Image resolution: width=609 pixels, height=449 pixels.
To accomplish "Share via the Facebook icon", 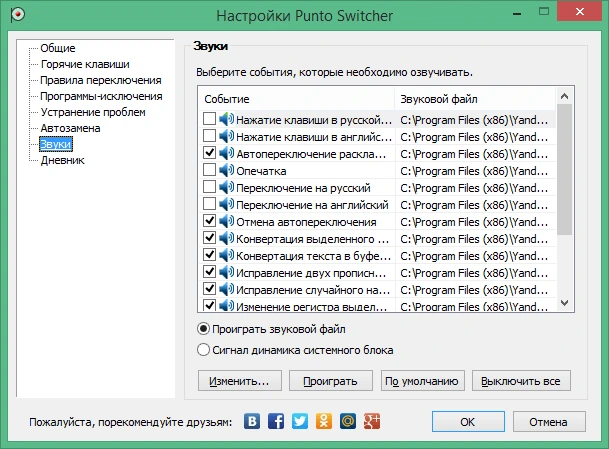I will 276,421.
